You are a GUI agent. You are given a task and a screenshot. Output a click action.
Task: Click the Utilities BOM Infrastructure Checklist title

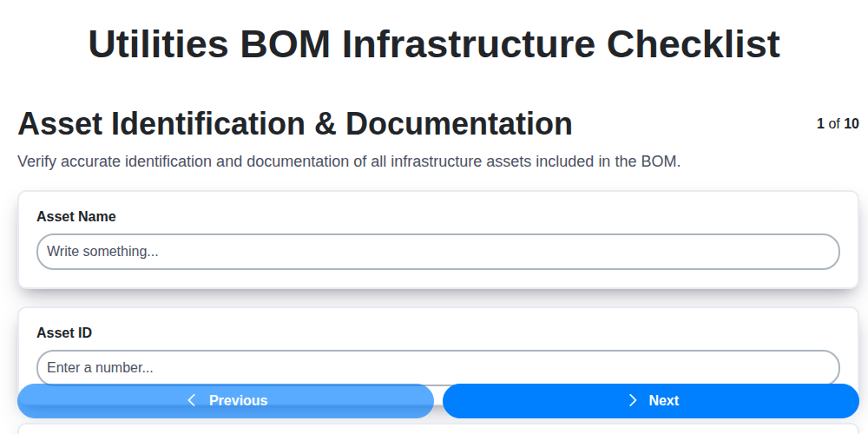pos(434,45)
